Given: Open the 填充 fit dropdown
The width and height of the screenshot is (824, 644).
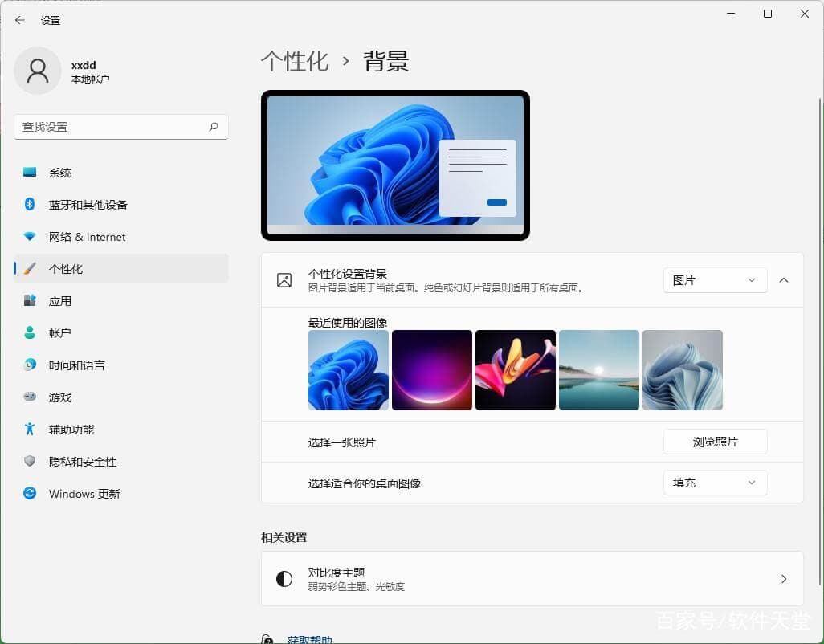Looking at the screenshot, I should tap(715, 483).
